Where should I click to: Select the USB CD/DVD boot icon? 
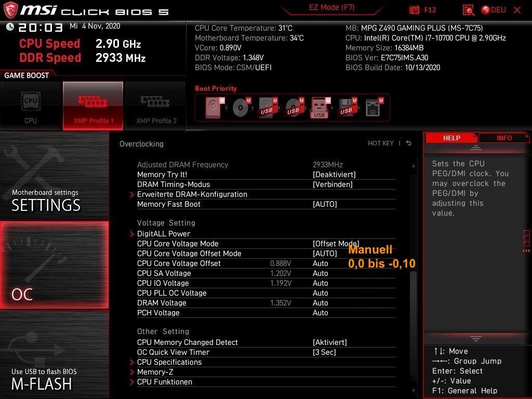294,108
